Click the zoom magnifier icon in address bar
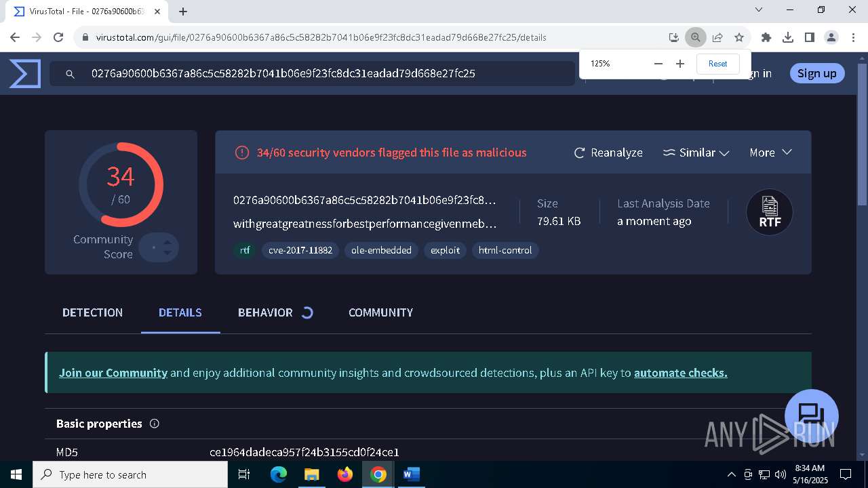 (x=695, y=37)
